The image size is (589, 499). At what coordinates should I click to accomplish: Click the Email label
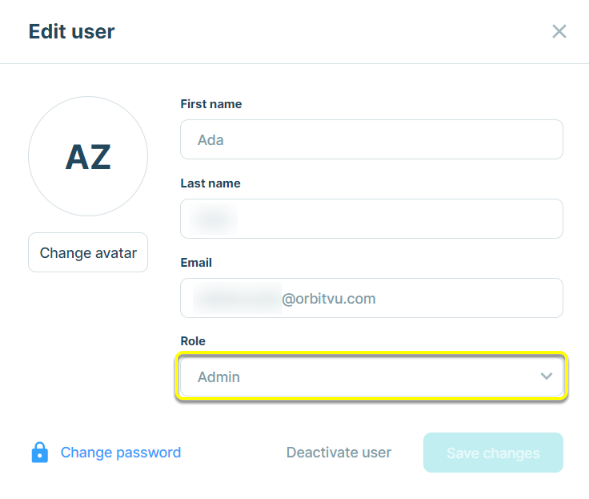[196, 263]
